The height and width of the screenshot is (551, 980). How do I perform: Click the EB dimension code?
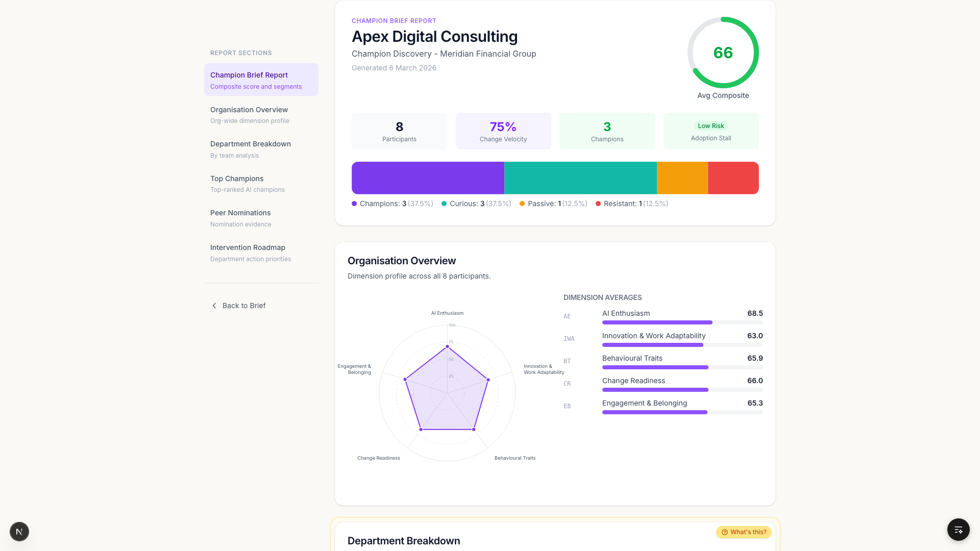tap(567, 406)
